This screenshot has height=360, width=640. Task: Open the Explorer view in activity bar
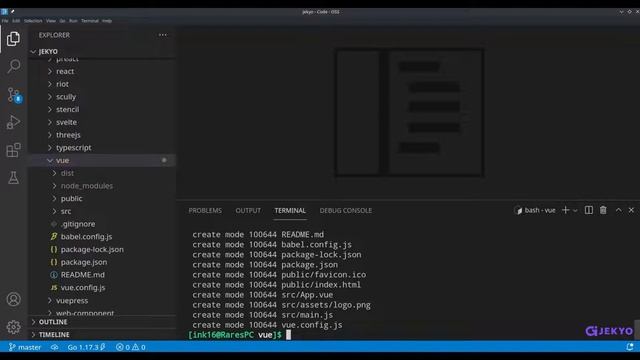point(13,39)
